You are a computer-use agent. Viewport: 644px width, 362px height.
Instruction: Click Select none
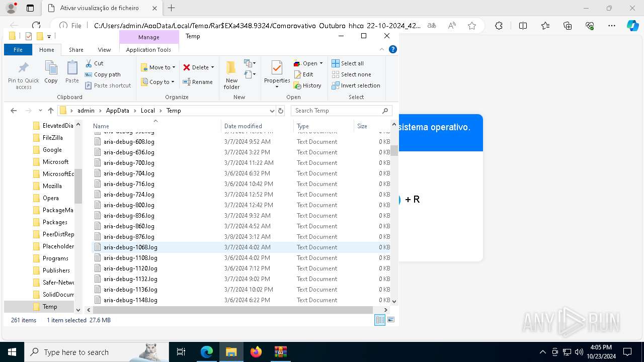[351, 74]
